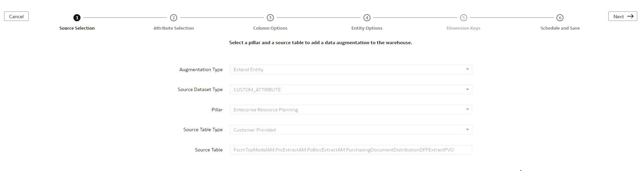Click the step 6 circle icon
644x171 pixels.
pyautogui.click(x=560, y=18)
